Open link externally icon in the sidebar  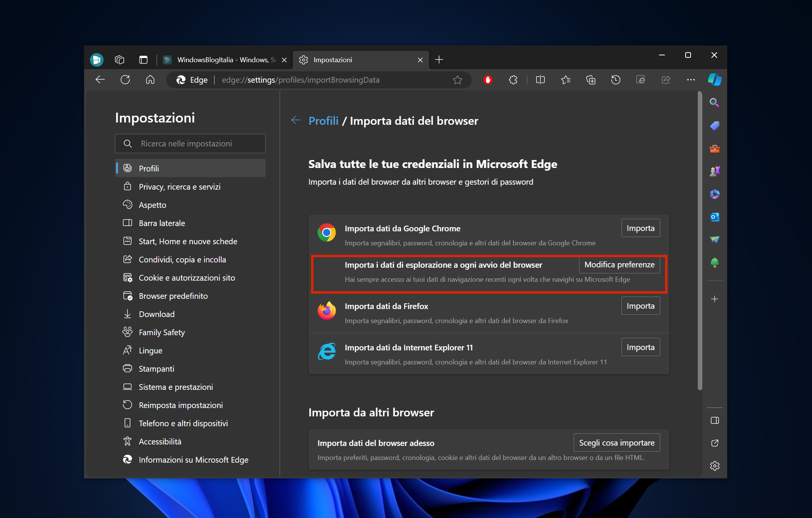click(715, 443)
